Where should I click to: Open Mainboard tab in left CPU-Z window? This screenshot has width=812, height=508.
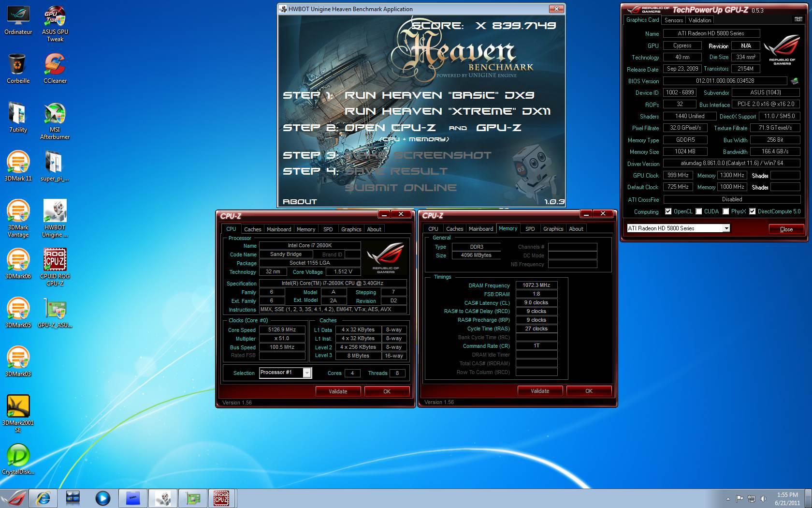tap(279, 229)
